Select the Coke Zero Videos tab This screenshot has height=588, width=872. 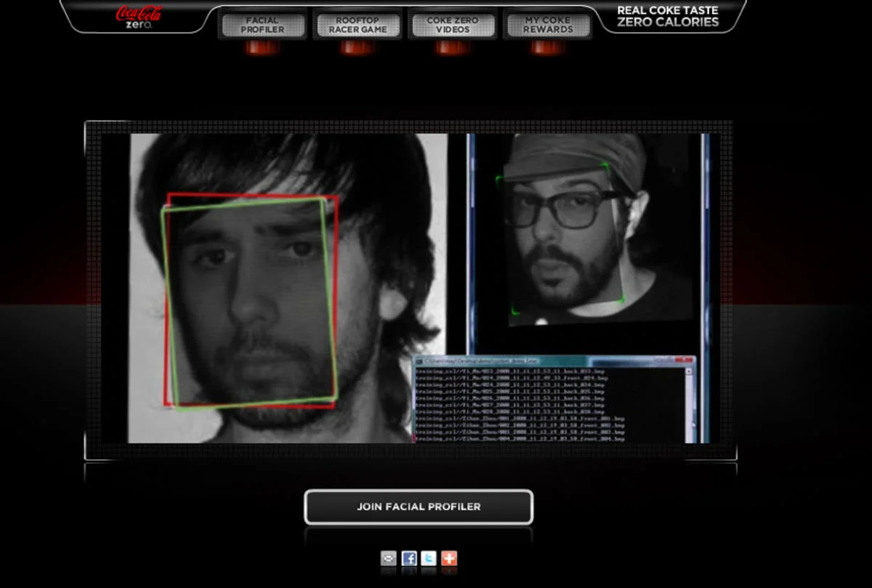click(453, 25)
